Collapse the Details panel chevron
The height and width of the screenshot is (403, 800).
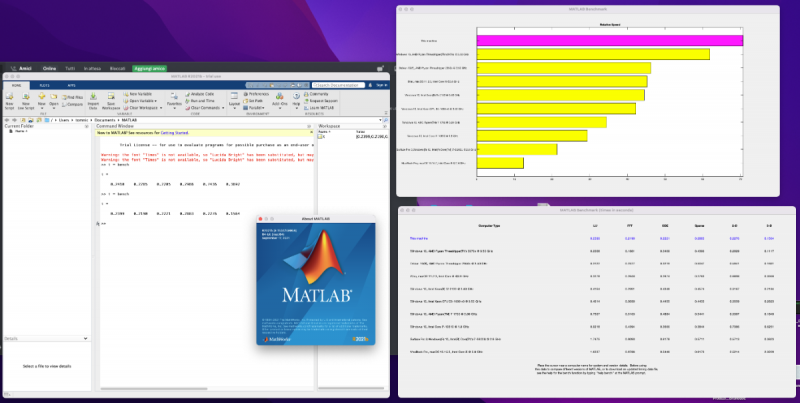coord(85,338)
